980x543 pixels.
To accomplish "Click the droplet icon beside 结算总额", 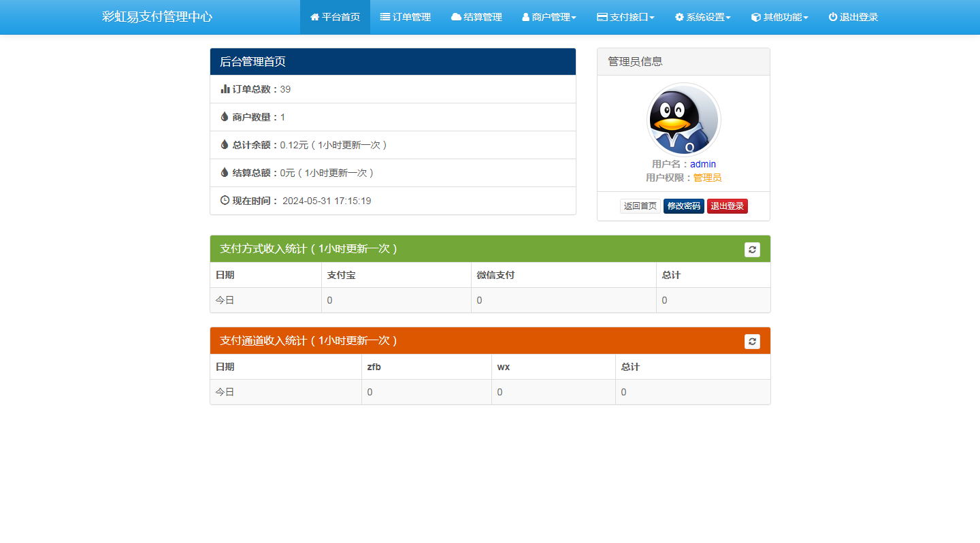I will [x=225, y=172].
